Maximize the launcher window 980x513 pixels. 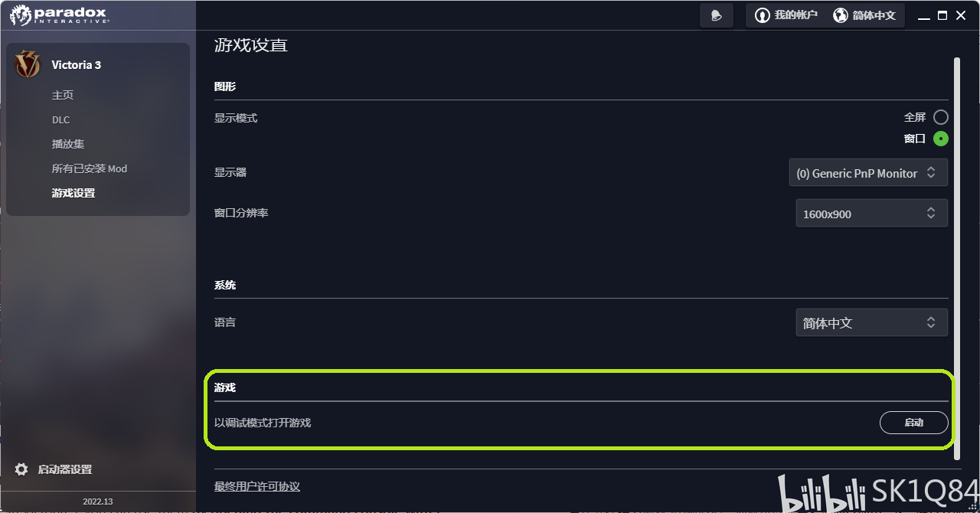point(942,15)
